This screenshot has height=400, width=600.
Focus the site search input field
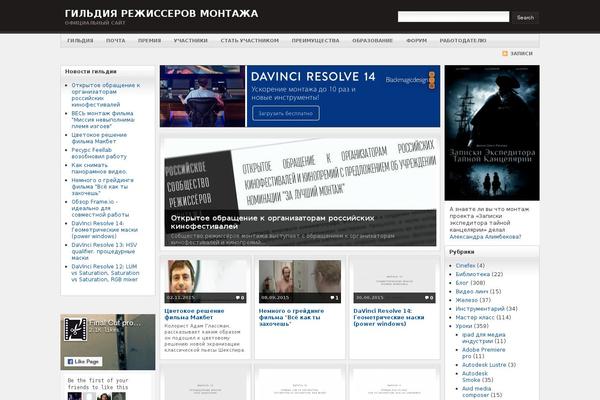(453, 17)
